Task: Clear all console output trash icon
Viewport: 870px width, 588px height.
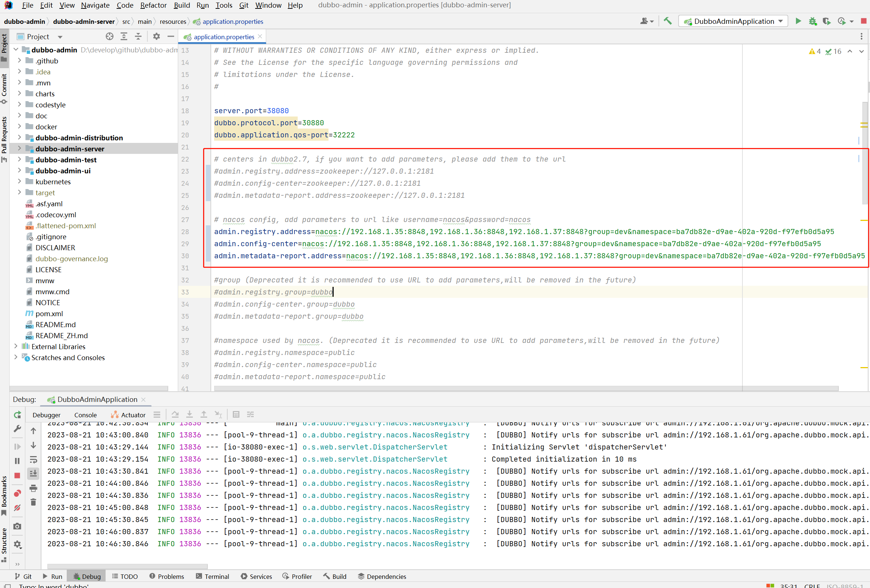Action: [33, 502]
